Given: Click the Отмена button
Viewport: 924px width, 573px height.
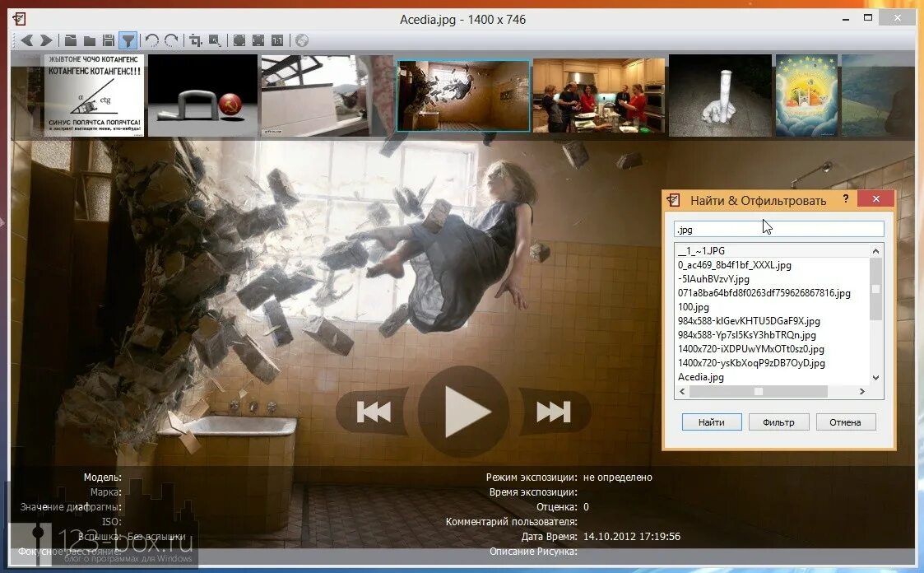Looking at the screenshot, I should pyautogui.click(x=846, y=422).
